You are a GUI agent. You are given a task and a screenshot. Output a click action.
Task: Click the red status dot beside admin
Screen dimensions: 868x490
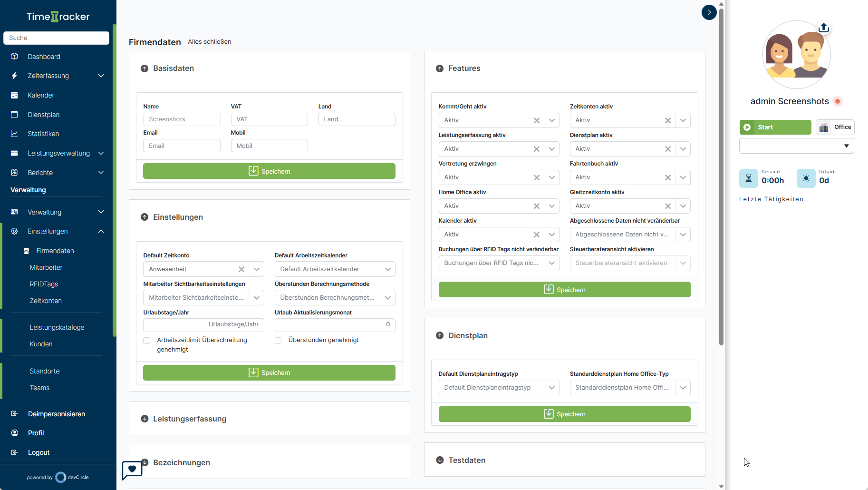[x=838, y=101]
